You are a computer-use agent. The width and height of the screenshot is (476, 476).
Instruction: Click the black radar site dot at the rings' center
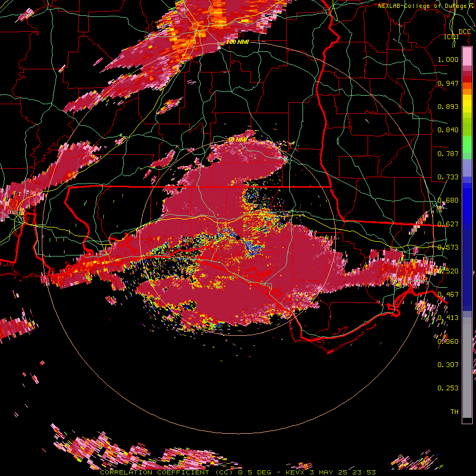[x=238, y=237]
